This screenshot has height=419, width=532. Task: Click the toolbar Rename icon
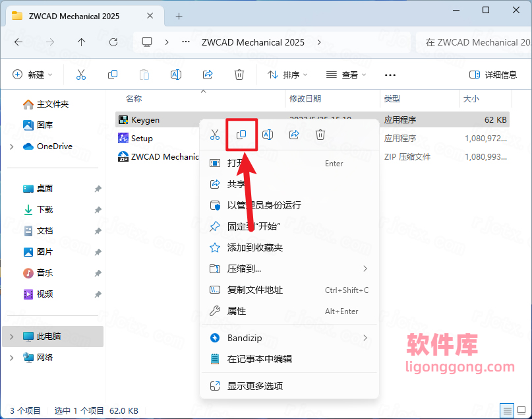(176, 75)
